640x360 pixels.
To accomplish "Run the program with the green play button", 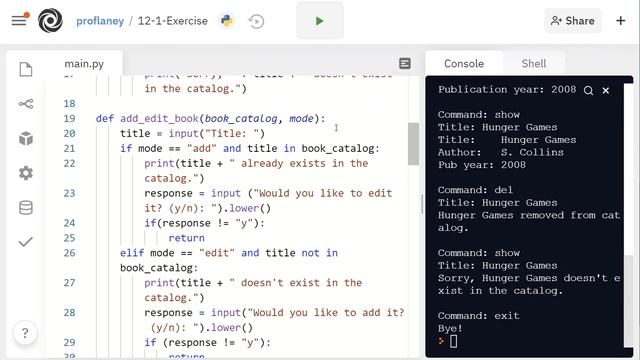I will coord(320,20).
